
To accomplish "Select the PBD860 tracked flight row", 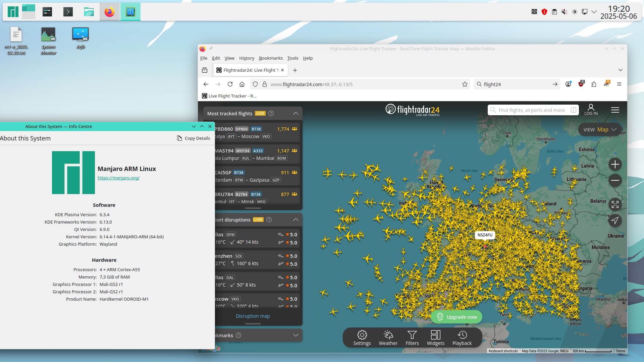I will pos(256,132).
